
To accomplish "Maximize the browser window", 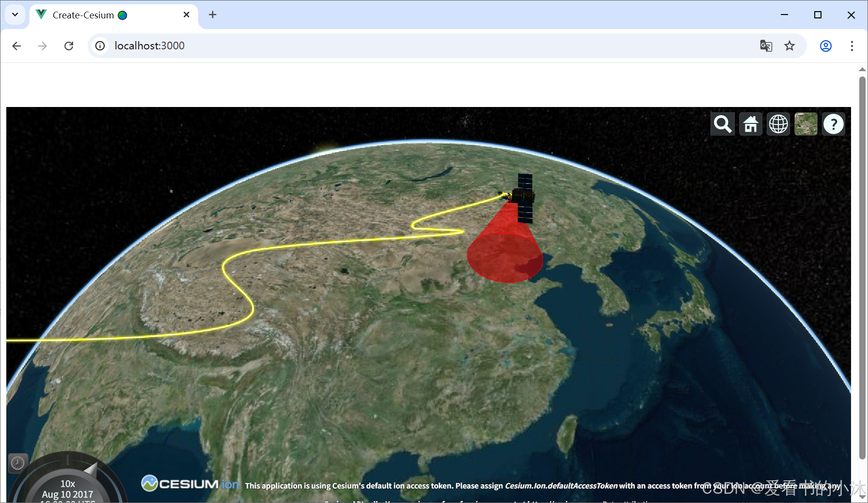I will coord(818,15).
